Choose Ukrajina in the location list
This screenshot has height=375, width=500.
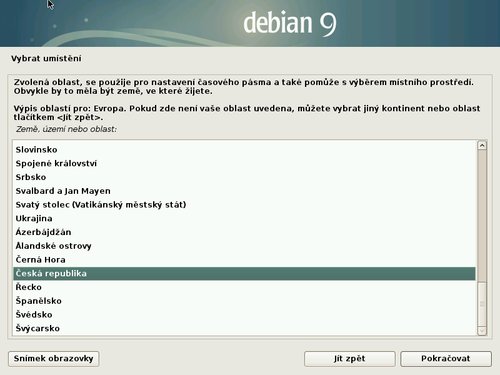click(x=244, y=218)
